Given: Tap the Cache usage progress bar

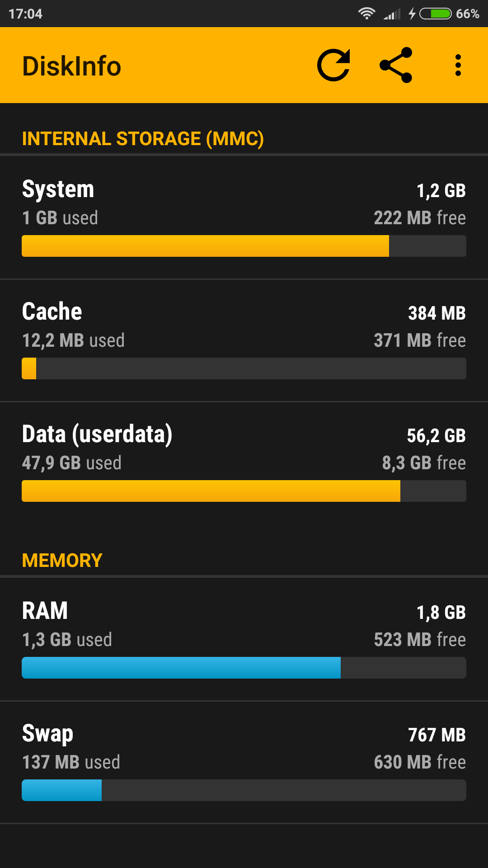Looking at the screenshot, I should coord(244,368).
